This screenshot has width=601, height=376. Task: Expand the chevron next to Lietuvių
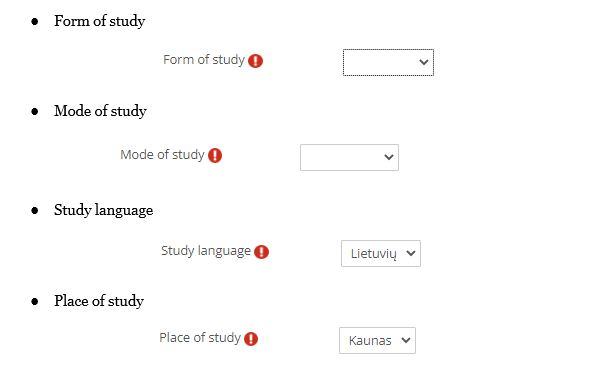[x=411, y=253]
